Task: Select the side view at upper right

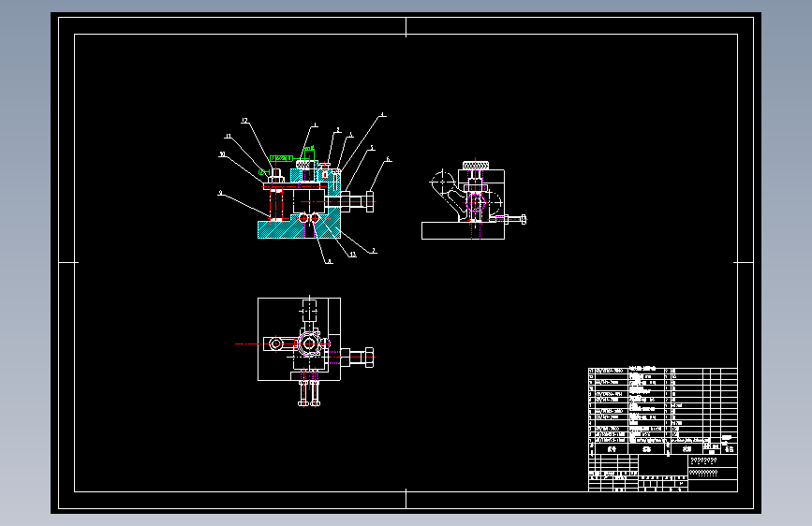Action: pos(474,199)
